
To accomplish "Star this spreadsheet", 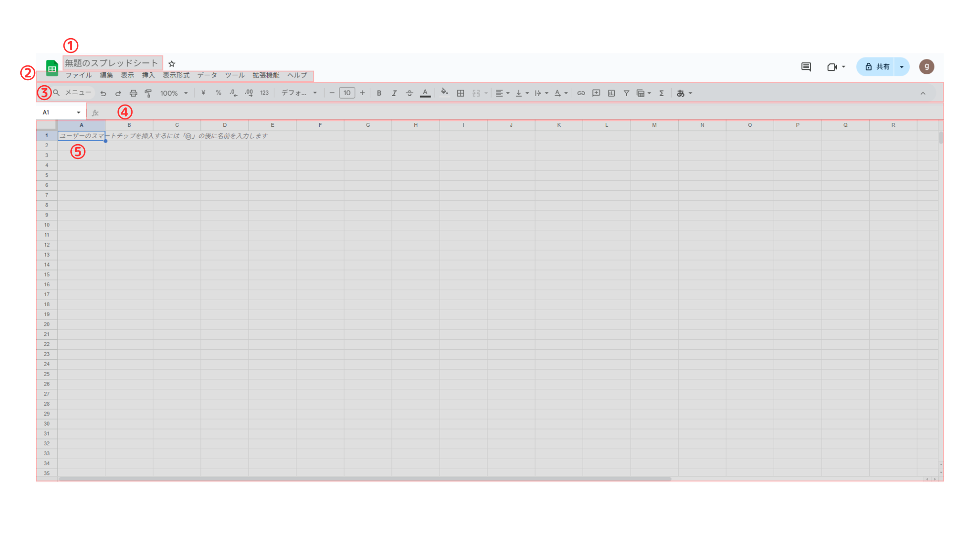I will coord(172,63).
